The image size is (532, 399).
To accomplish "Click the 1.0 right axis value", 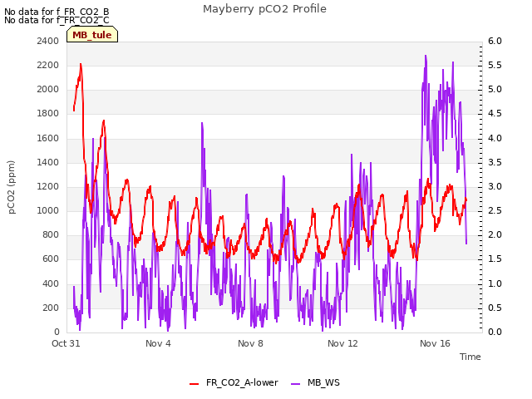I will pos(495,283).
